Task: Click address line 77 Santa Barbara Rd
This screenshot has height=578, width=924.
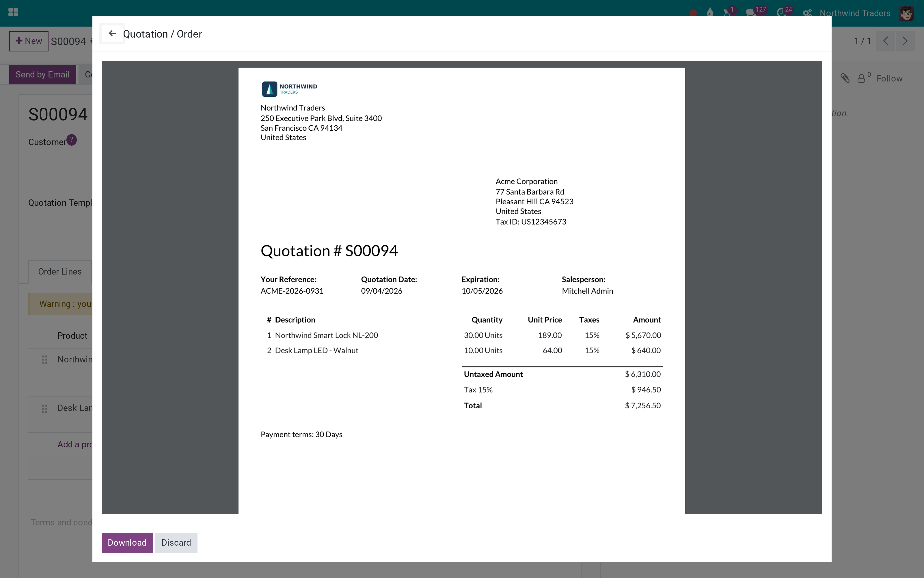Action: coord(530,192)
